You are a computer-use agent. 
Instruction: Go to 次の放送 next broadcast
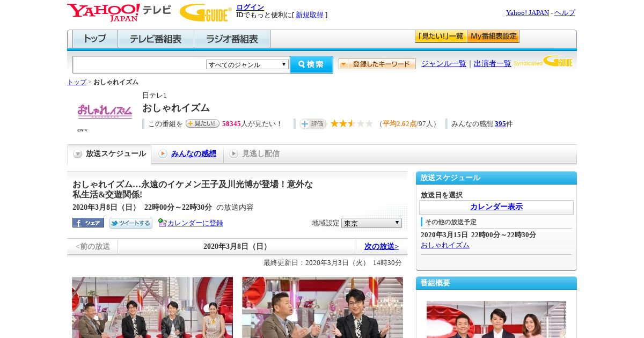tap(382, 246)
